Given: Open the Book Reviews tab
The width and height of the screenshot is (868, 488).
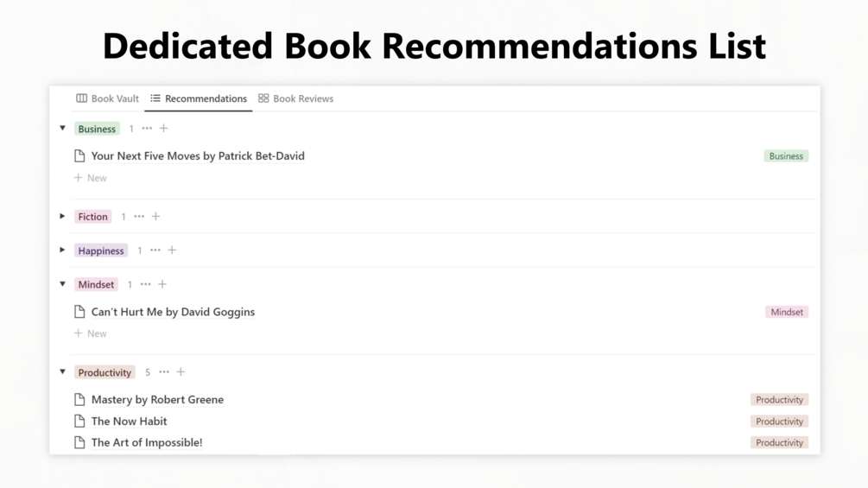Looking at the screenshot, I should 295,98.
